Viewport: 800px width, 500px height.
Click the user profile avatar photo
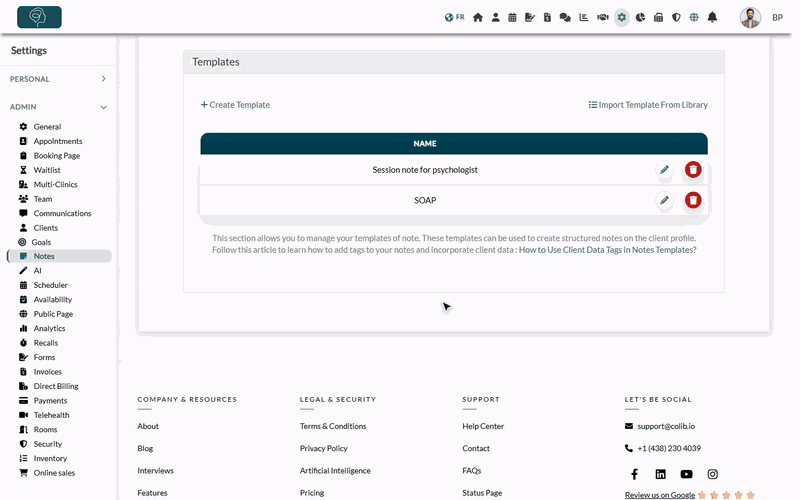pyautogui.click(x=750, y=17)
